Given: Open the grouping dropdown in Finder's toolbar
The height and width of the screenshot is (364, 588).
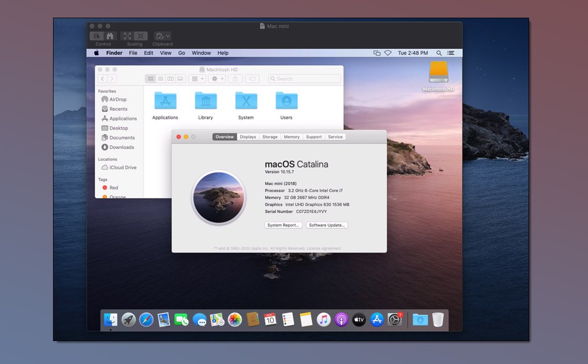Looking at the screenshot, I should click(x=197, y=79).
